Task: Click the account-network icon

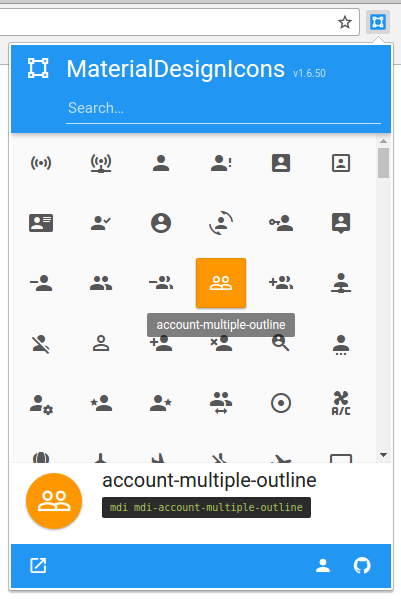Action: click(x=341, y=283)
